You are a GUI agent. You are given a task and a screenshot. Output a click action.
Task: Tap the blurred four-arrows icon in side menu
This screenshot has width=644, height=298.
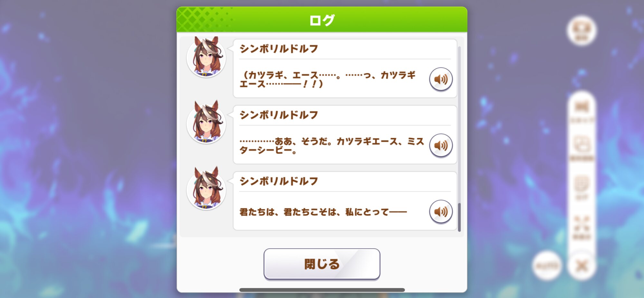point(582,228)
